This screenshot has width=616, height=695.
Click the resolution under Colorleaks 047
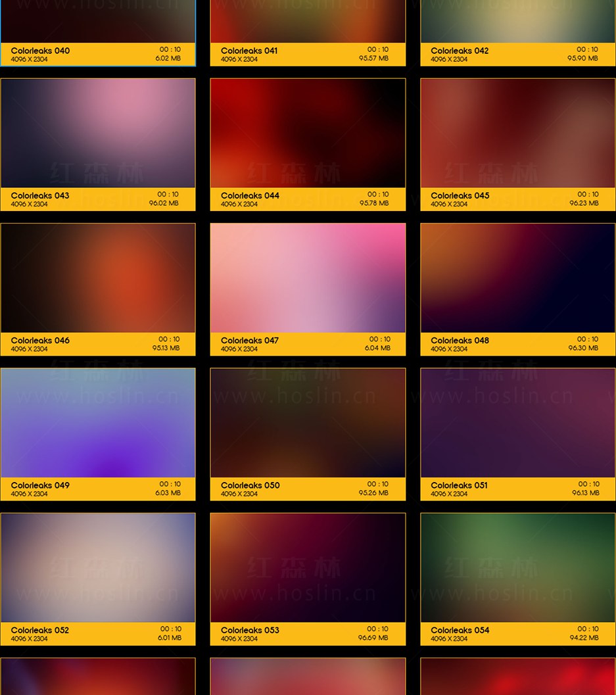pos(239,349)
